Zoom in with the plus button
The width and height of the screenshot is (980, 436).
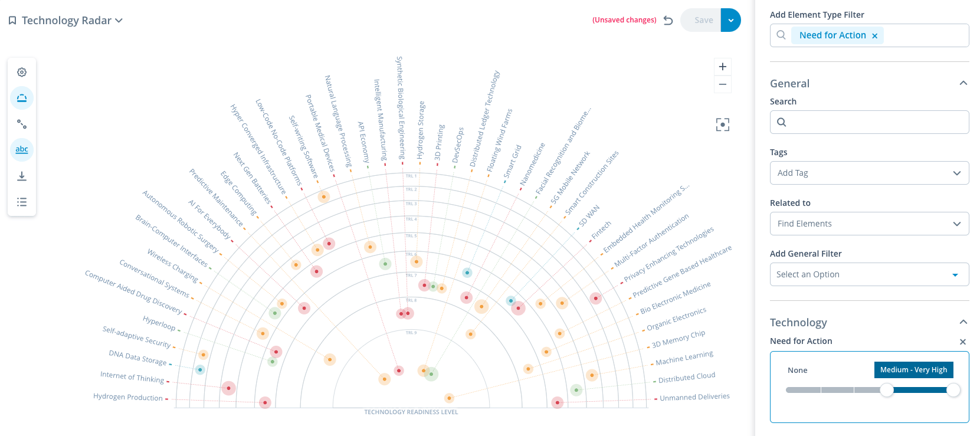(723, 67)
